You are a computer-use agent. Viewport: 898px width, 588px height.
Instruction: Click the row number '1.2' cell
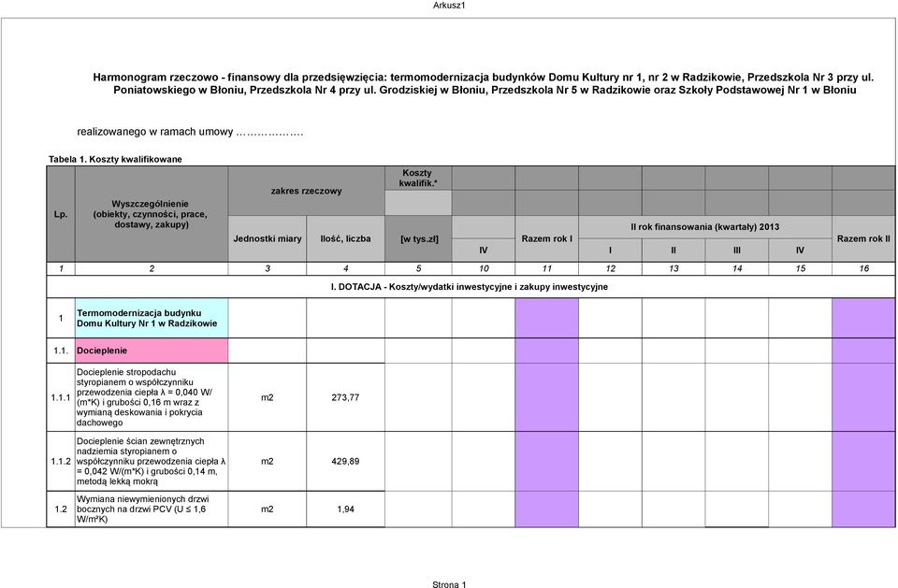[x=61, y=509]
